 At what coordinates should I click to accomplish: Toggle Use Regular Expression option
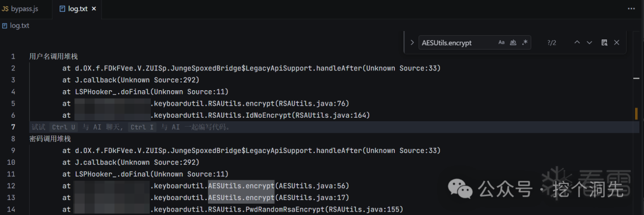tap(525, 42)
